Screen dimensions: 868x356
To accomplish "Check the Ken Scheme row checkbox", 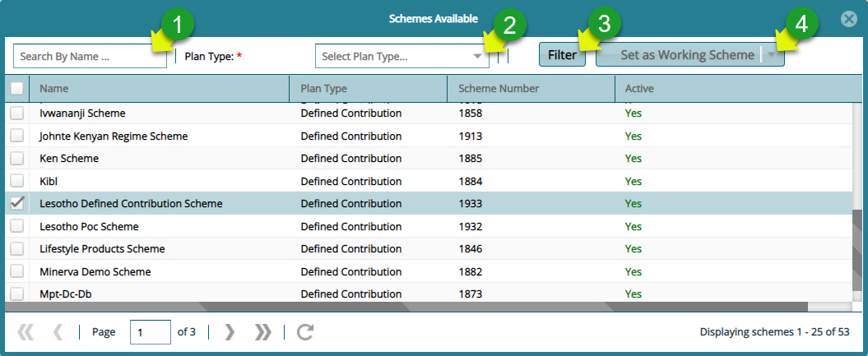I will pos(17,159).
